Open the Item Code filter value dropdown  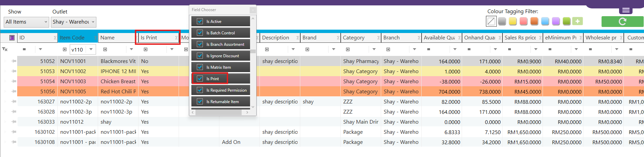click(91, 50)
